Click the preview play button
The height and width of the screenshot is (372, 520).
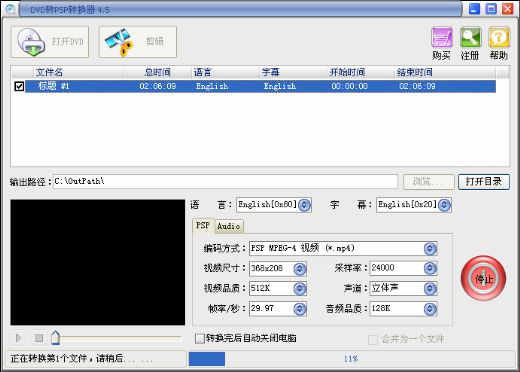pos(18,338)
